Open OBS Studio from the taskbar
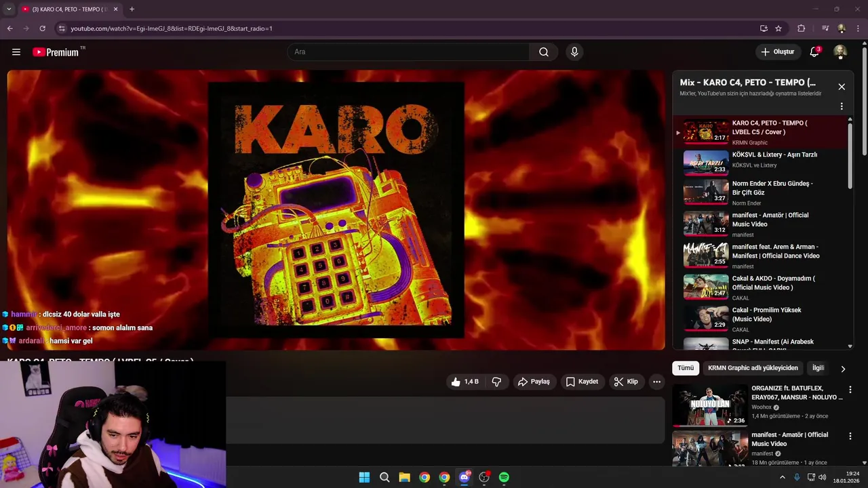Viewport: 868px width, 488px height. coord(484,477)
